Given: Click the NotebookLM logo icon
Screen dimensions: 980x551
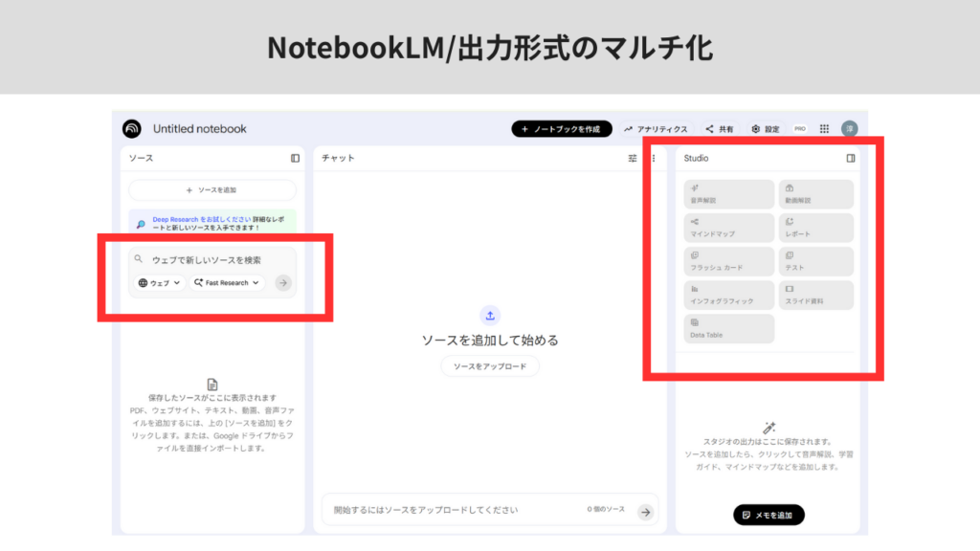Looking at the screenshot, I should tap(132, 129).
